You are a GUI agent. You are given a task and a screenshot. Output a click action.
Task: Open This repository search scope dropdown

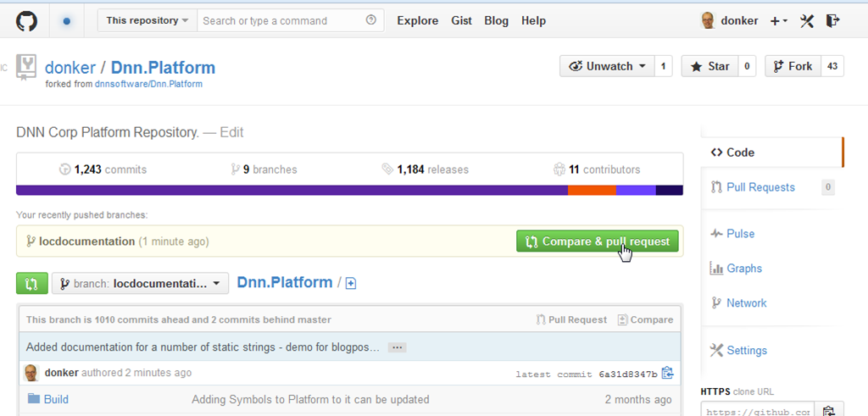coord(147,20)
